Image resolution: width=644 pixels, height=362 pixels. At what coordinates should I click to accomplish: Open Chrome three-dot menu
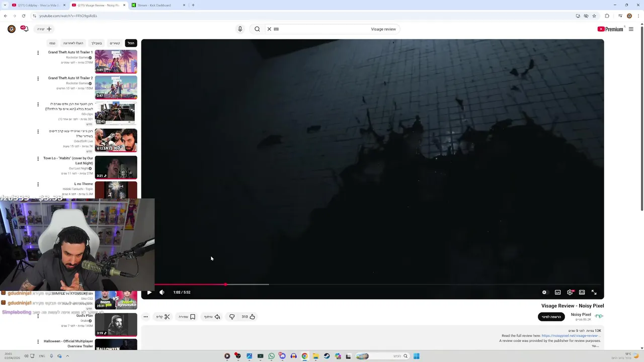coord(638,16)
